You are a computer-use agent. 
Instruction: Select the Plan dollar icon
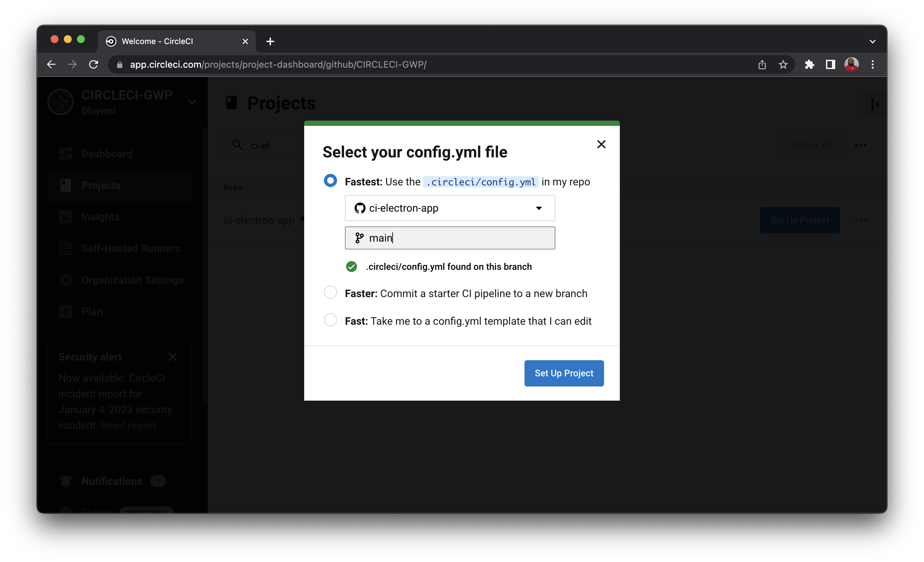tap(66, 311)
